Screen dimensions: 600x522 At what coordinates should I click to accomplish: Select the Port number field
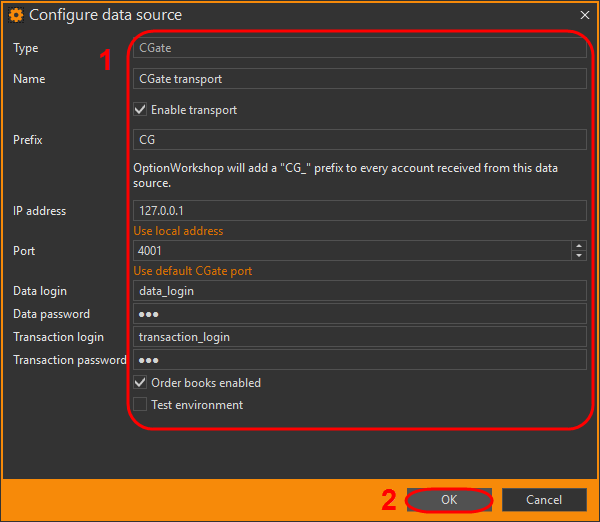click(x=350, y=251)
